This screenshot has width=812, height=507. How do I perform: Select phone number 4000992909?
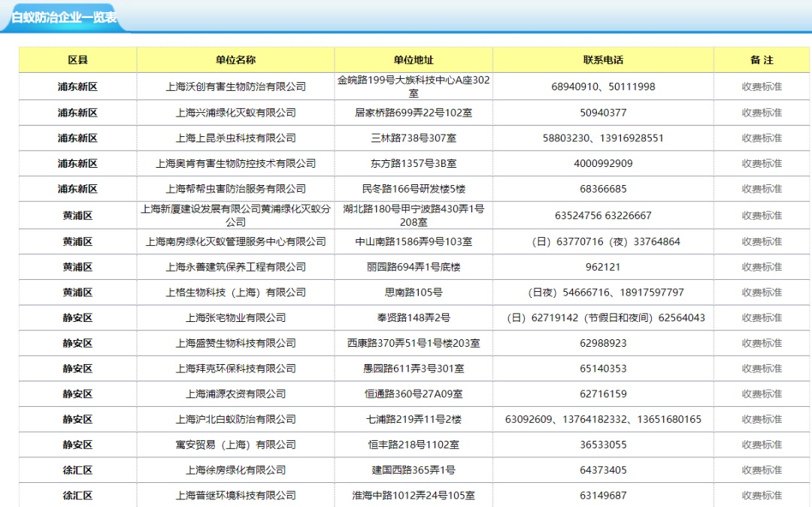[x=603, y=163]
